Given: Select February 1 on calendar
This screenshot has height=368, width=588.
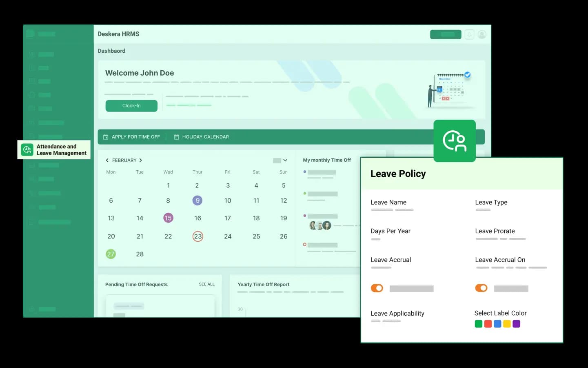Looking at the screenshot, I should [168, 185].
